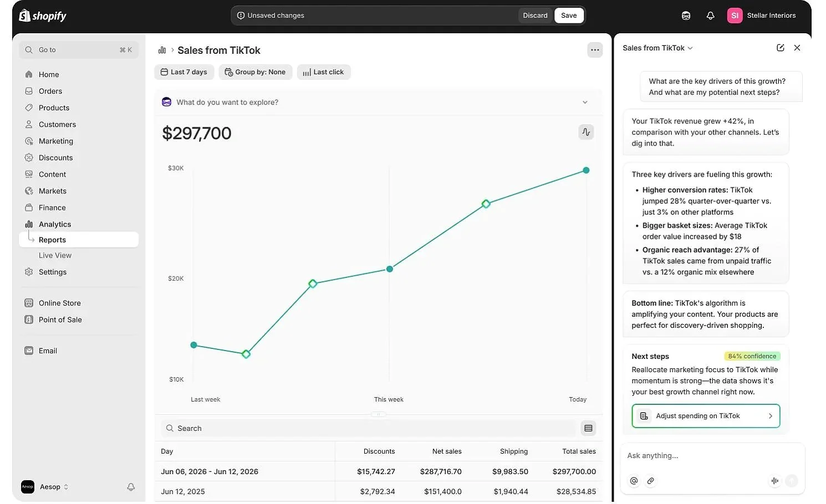Image resolution: width=826 pixels, height=504 pixels.
Task: Click the voice input icon in chat
Action: 774,481
